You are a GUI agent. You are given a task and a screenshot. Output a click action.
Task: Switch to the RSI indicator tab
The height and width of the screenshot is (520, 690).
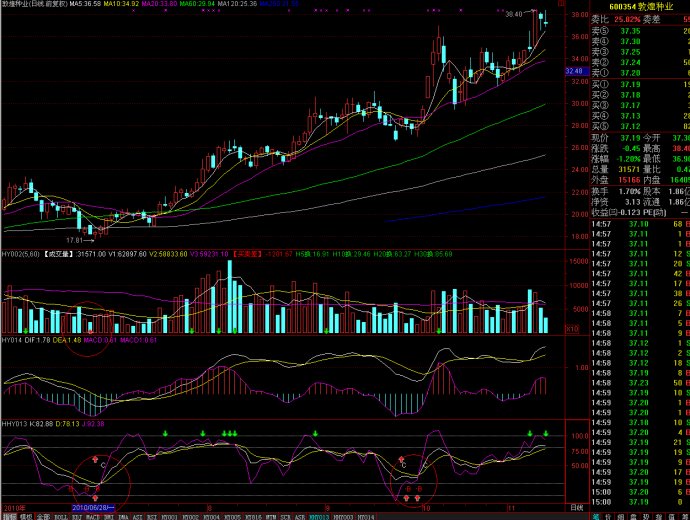click(x=155, y=516)
